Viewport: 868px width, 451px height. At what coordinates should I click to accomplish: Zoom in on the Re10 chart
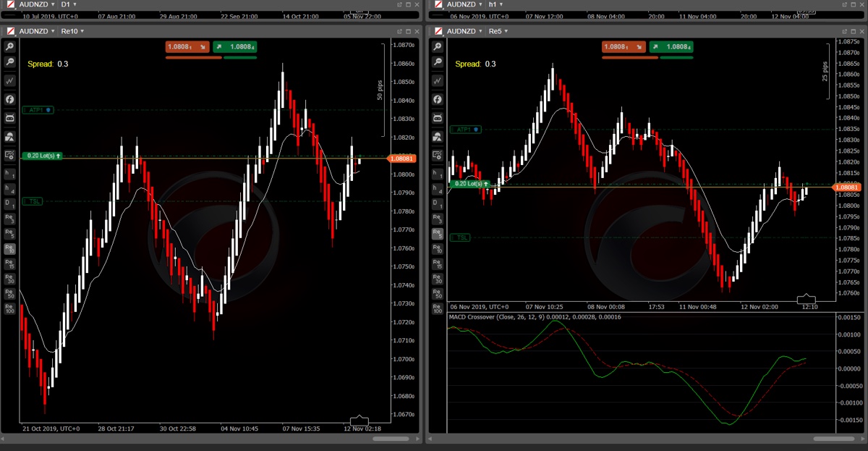coord(10,46)
